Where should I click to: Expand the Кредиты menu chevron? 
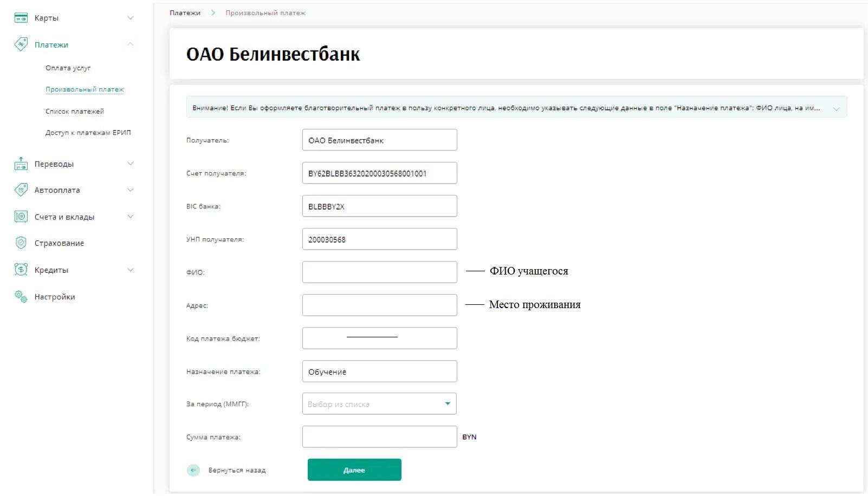[130, 270]
